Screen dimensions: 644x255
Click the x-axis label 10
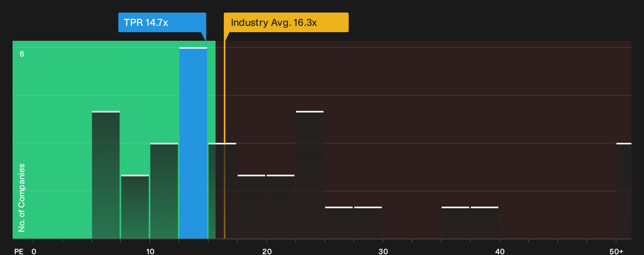[x=150, y=251]
